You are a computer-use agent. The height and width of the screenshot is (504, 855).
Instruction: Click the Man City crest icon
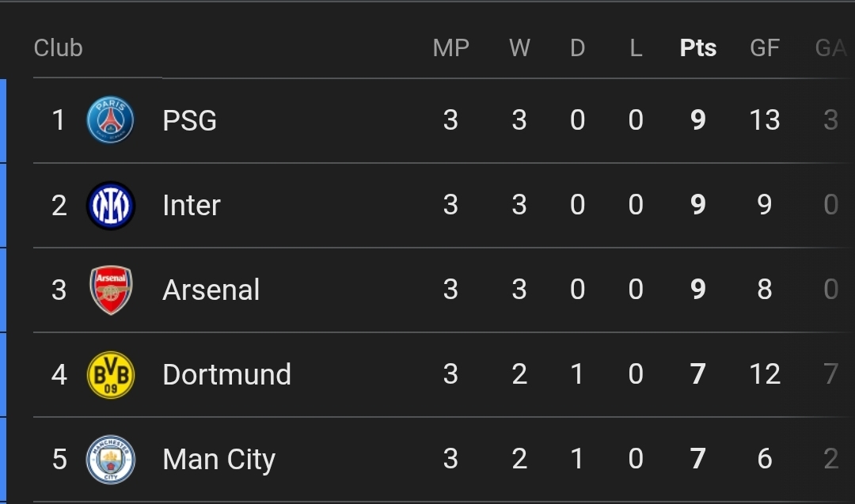pos(110,459)
